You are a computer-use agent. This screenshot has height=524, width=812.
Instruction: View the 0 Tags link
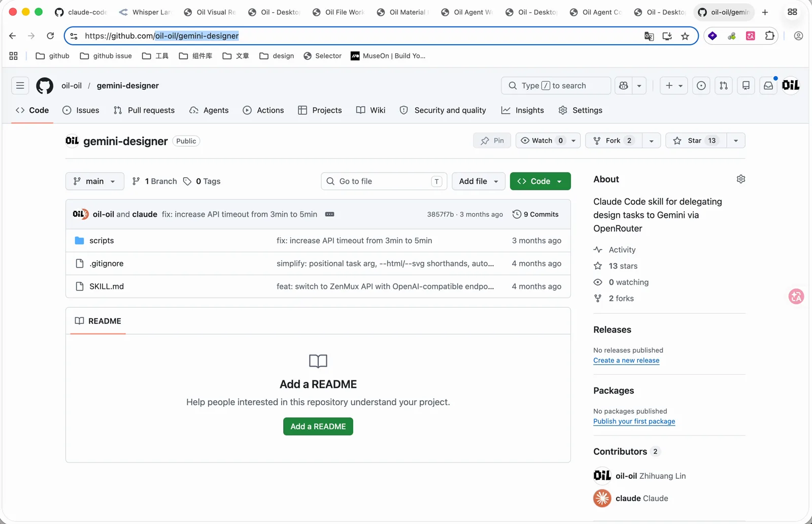201,181
